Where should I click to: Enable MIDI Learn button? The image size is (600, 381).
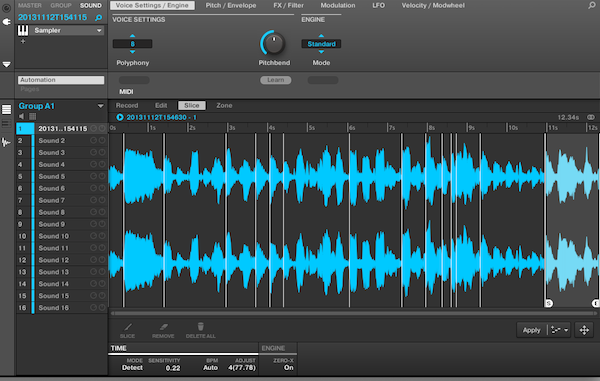coord(276,80)
